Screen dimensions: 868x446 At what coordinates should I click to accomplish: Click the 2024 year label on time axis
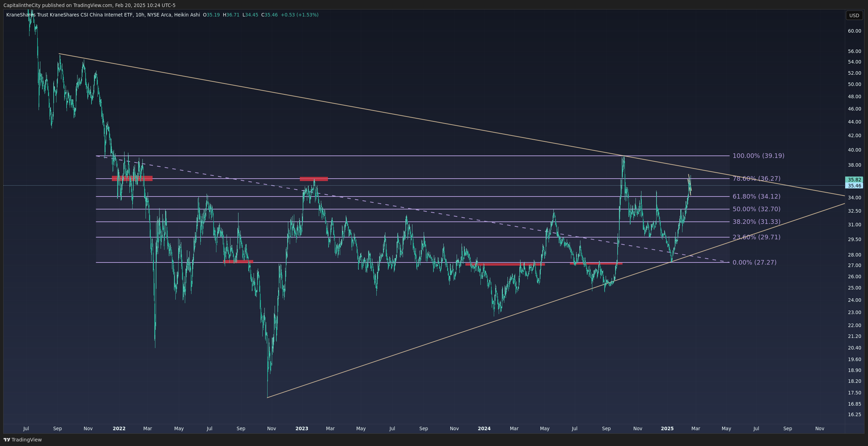click(484, 428)
